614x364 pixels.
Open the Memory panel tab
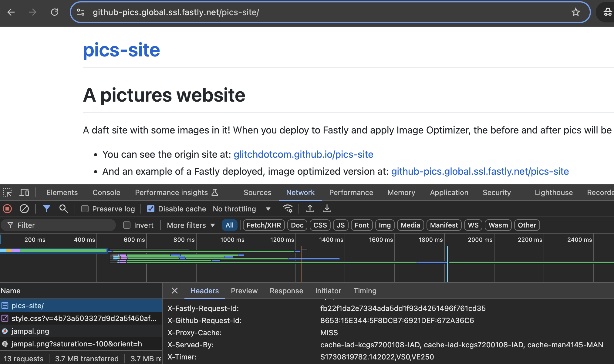401,192
